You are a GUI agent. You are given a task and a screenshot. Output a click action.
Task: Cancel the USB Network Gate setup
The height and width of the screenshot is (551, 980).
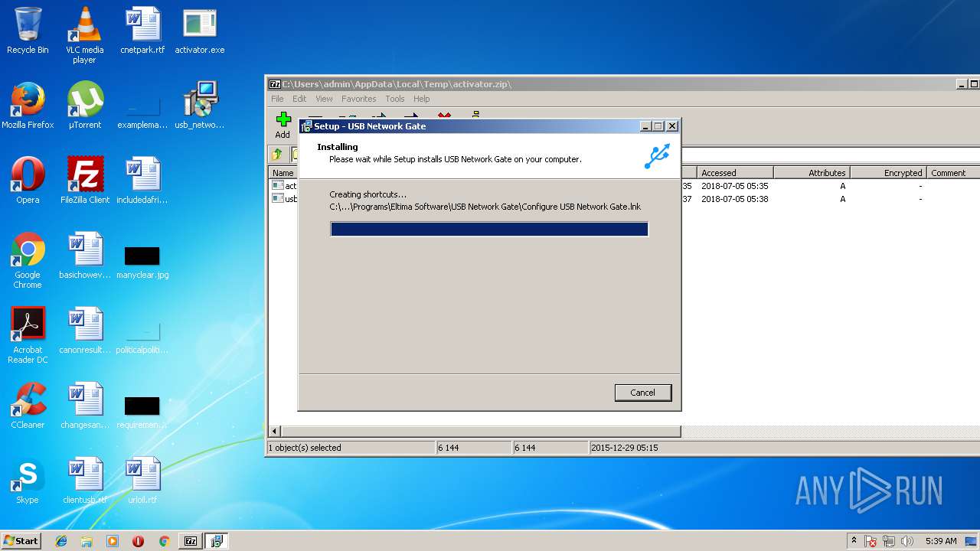click(x=643, y=393)
